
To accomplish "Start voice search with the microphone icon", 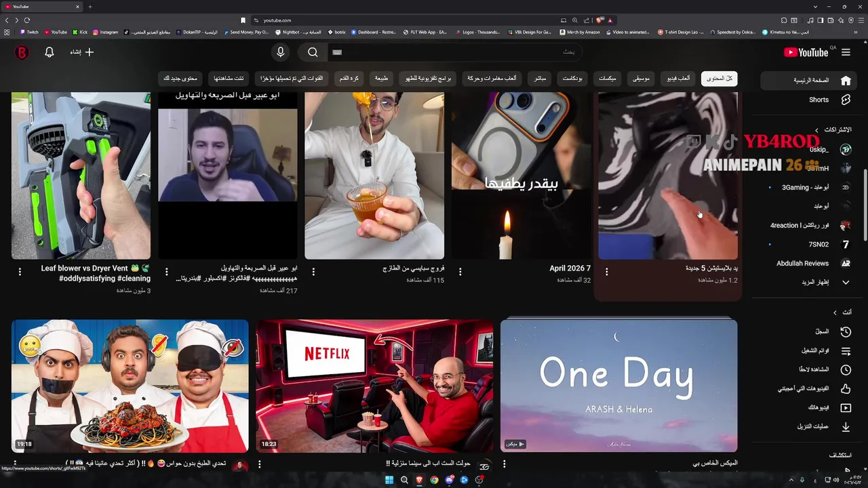I will (x=280, y=52).
